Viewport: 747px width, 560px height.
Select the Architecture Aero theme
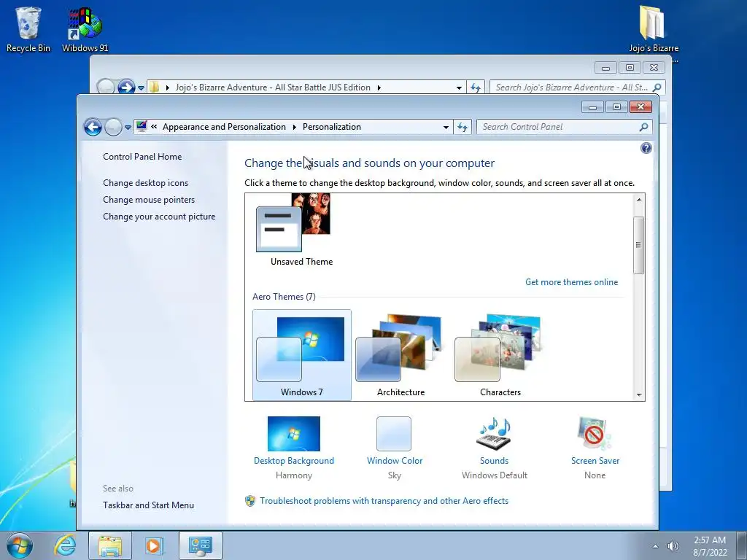tap(400, 355)
